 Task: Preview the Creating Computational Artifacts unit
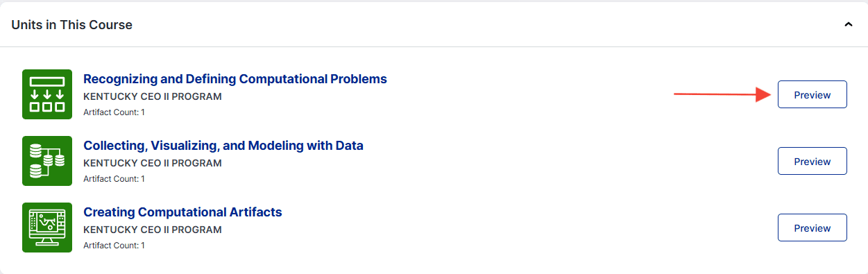click(812, 228)
